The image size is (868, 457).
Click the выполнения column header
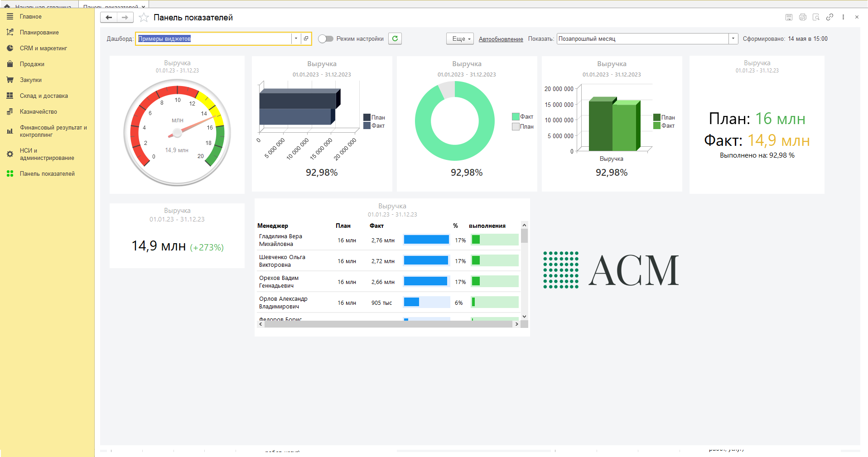point(487,226)
